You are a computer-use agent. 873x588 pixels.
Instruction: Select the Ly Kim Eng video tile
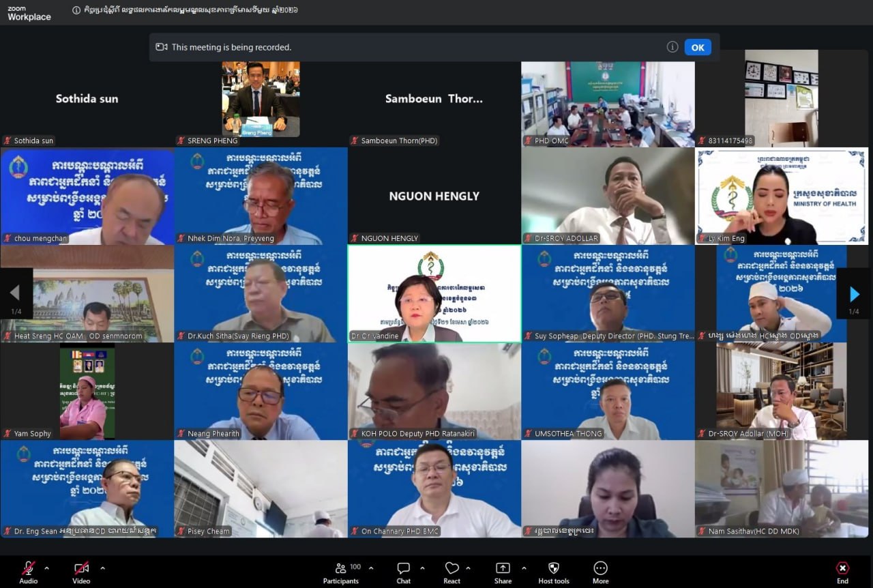point(782,196)
